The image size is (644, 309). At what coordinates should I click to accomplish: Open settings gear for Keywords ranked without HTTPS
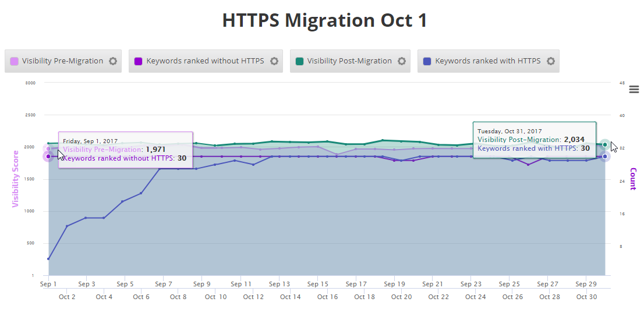click(274, 61)
